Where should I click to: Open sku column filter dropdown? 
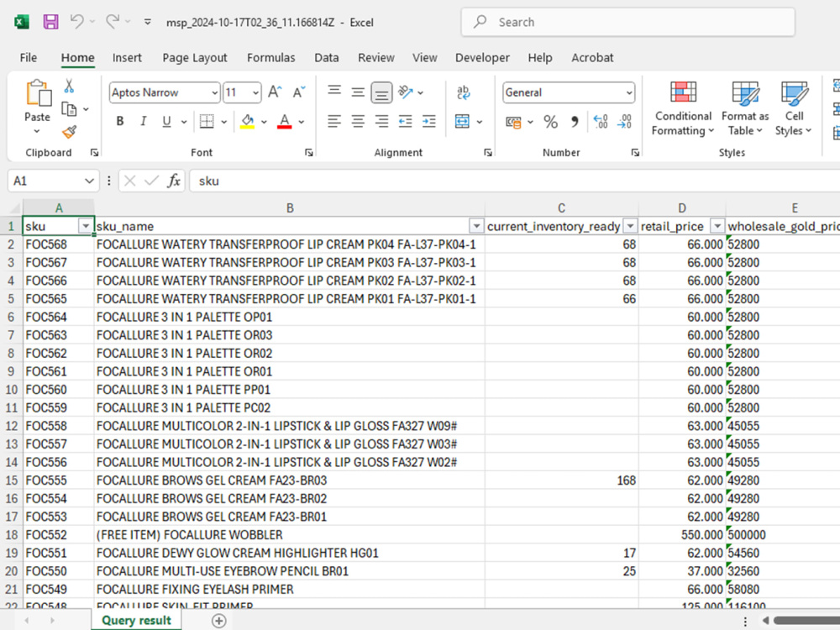(86, 226)
